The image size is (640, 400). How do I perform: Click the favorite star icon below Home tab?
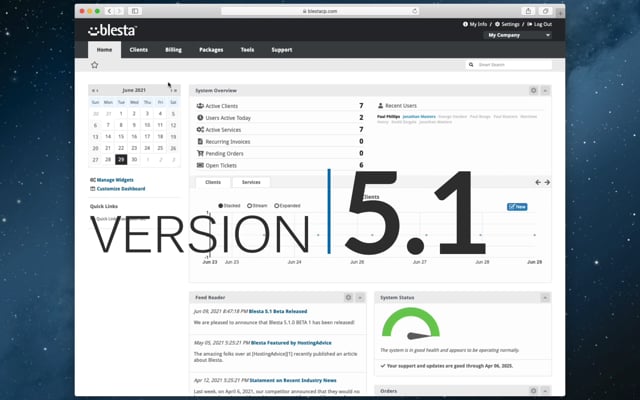coord(94,65)
